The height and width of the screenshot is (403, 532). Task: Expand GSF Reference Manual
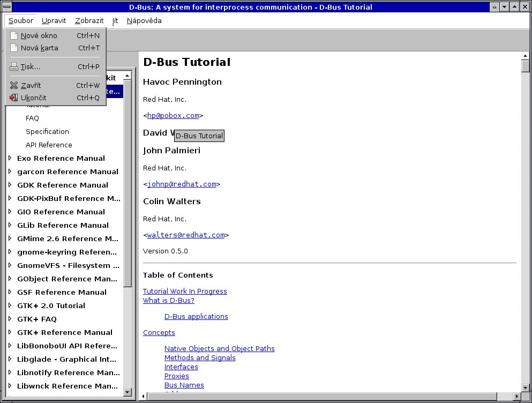(10, 292)
